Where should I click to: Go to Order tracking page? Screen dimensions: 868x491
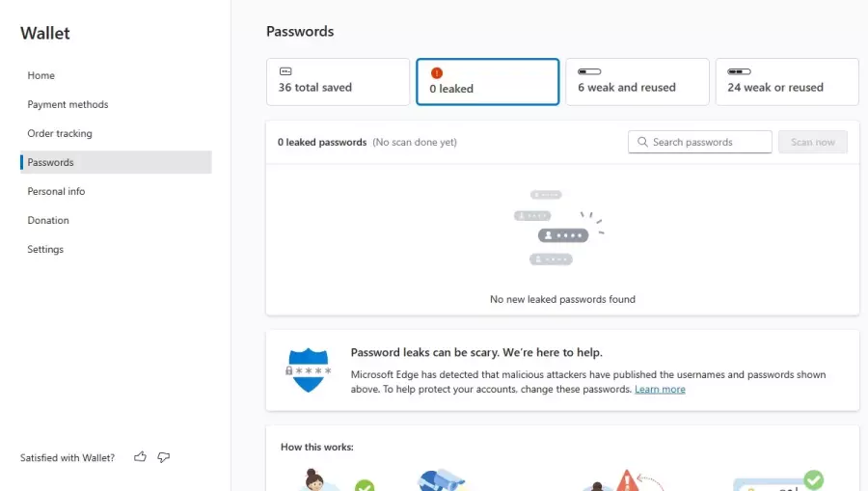point(60,133)
